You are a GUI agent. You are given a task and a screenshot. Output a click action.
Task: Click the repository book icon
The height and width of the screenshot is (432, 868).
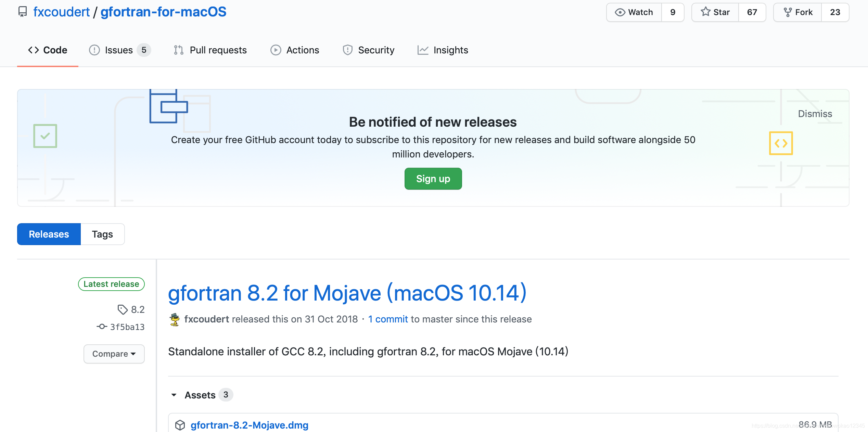tap(23, 12)
